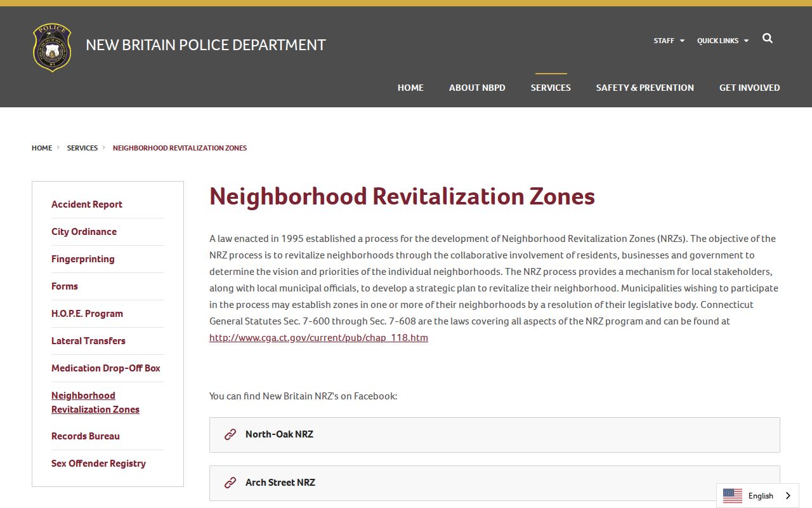Open Lateral Transfers in the sidebar
This screenshot has width=812, height=508.
(88, 341)
